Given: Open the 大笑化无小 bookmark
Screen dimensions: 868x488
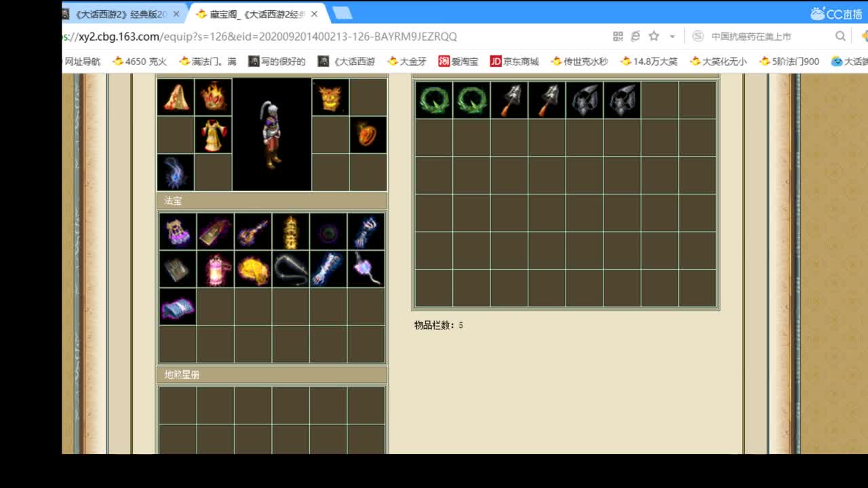Looking at the screenshot, I should 718,62.
